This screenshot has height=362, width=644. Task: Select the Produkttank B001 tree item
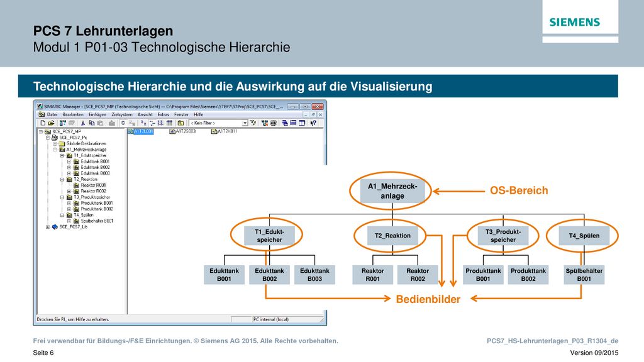click(x=97, y=203)
